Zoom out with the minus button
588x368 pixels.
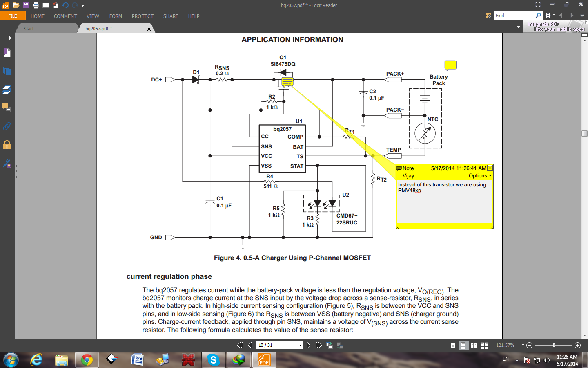pyautogui.click(x=530, y=346)
